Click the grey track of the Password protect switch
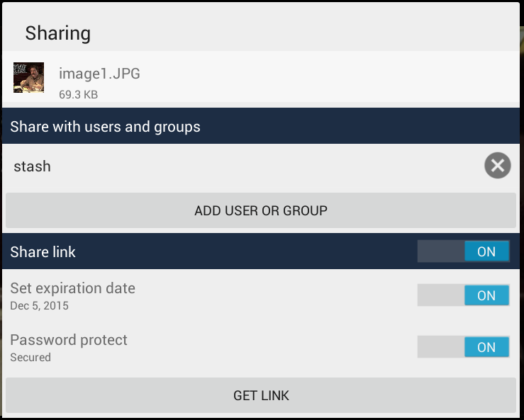The width and height of the screenshot is (524, 420). pyautogui.click(x=441, y=347)
